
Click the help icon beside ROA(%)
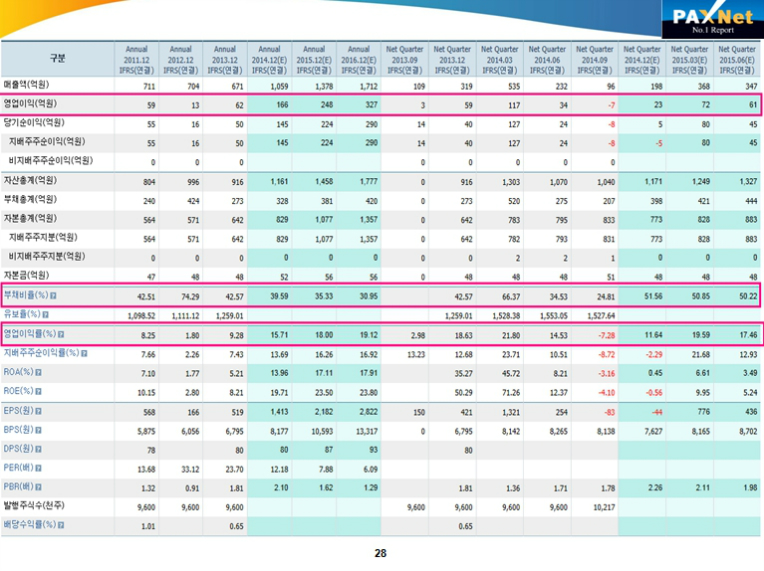pos(39,371)
